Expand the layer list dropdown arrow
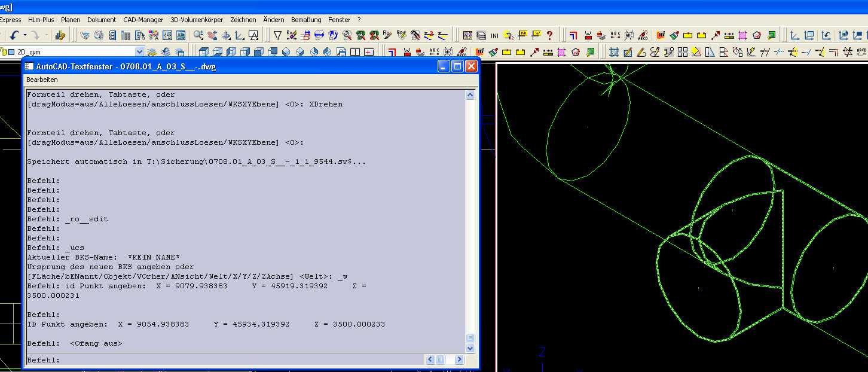 tap(140, 52)
